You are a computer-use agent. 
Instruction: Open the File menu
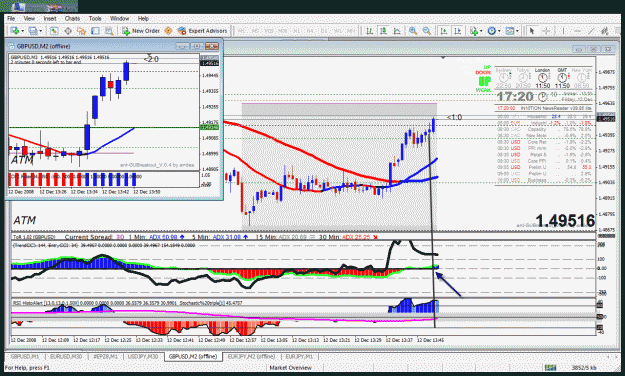tap(11, 19)
